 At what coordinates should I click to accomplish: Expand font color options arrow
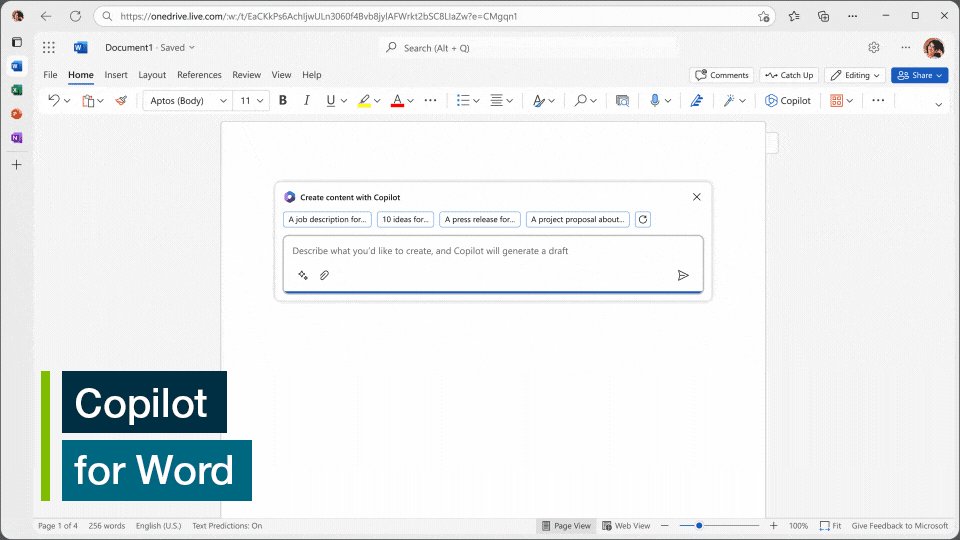pyautogui.click(x=410, y=100)
